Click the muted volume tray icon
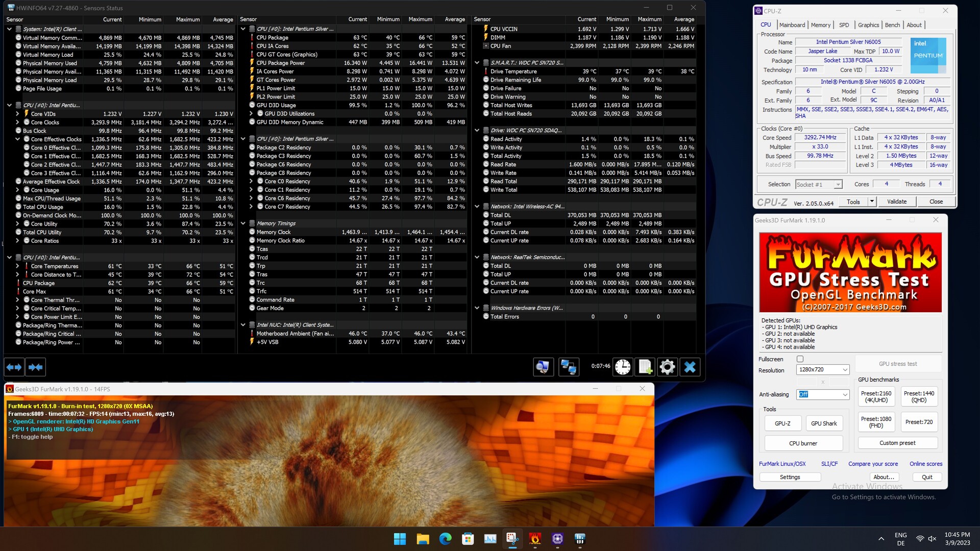The width and height of the screenshot is (980, 551). point(932,539)
